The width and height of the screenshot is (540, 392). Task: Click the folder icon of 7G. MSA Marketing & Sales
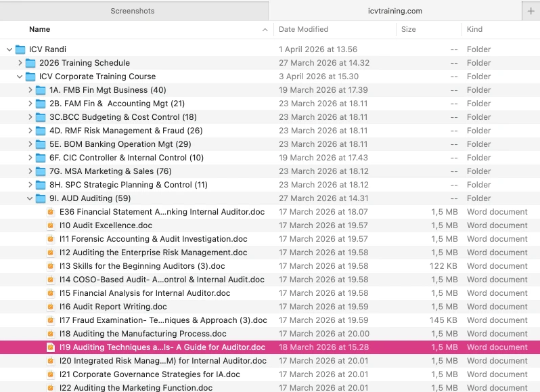click(41, 171)
